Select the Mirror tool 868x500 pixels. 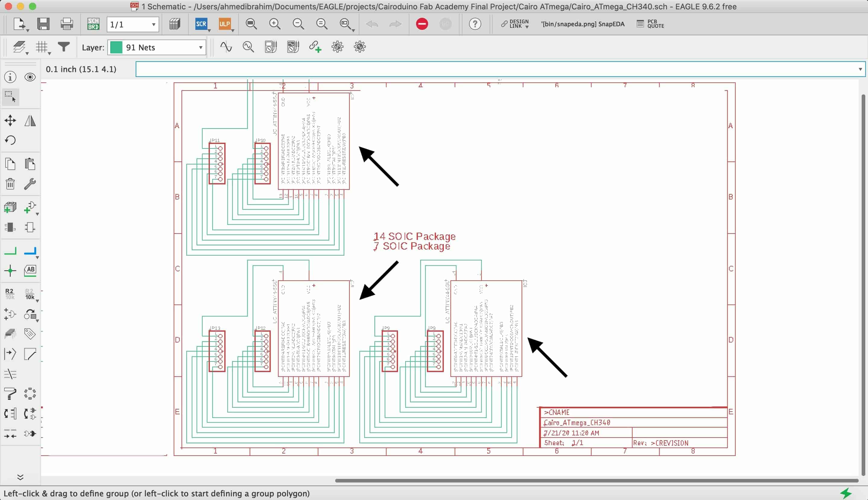(x=30, y=120)
